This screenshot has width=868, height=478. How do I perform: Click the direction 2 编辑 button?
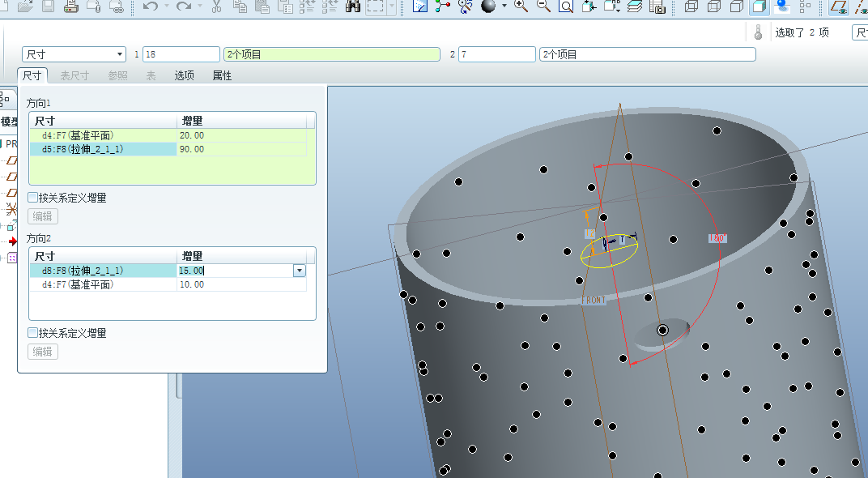point(43,351)
